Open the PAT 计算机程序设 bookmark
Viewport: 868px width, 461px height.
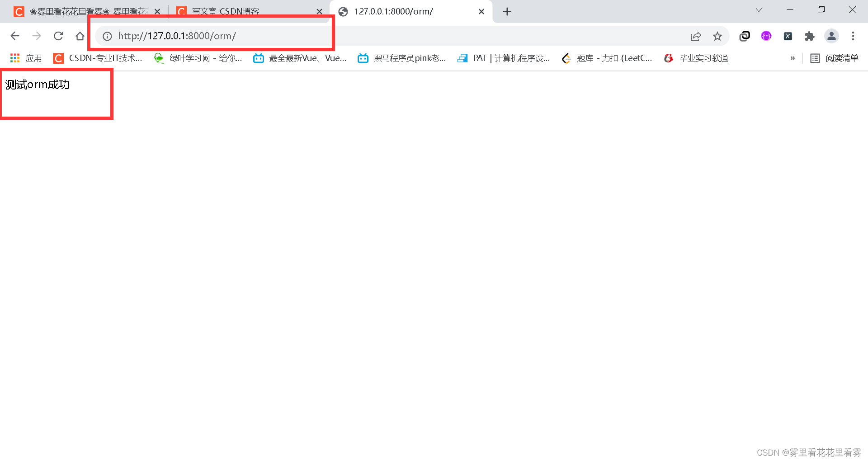[504, 58]
